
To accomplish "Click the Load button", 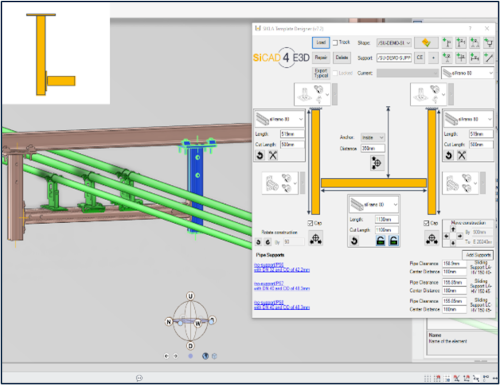I will click(321, 42).
